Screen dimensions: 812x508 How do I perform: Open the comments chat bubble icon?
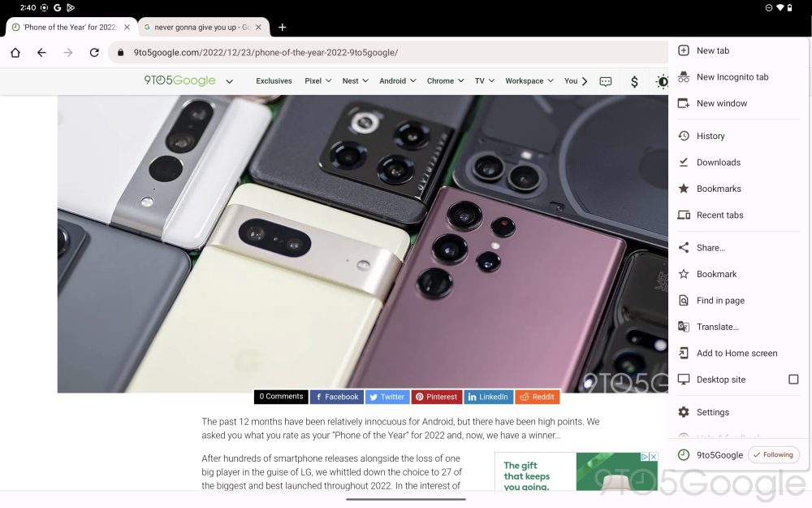pos(606,81)
